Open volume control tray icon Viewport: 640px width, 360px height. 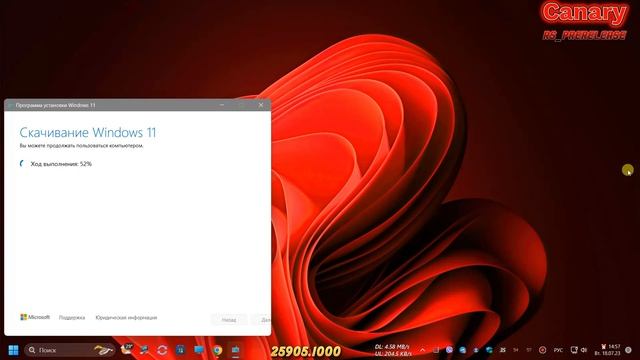(584, 350)
